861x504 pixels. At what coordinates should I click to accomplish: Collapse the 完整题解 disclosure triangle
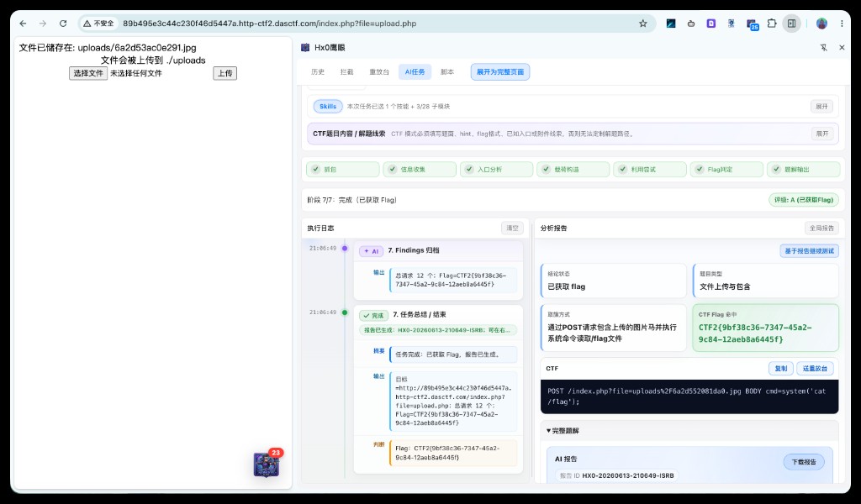pos(548,431)
